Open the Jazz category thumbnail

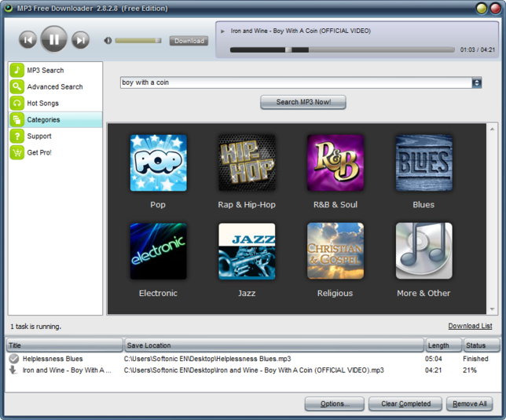[x=247, y=251]
